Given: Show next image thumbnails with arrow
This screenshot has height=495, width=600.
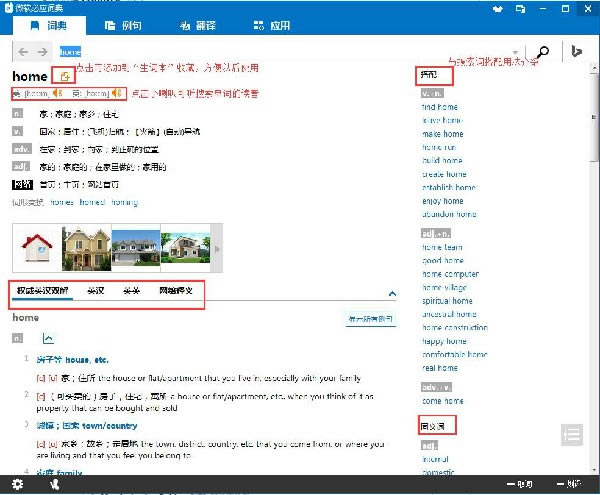Looking at the screenshot, I should (x=218, y=249).
